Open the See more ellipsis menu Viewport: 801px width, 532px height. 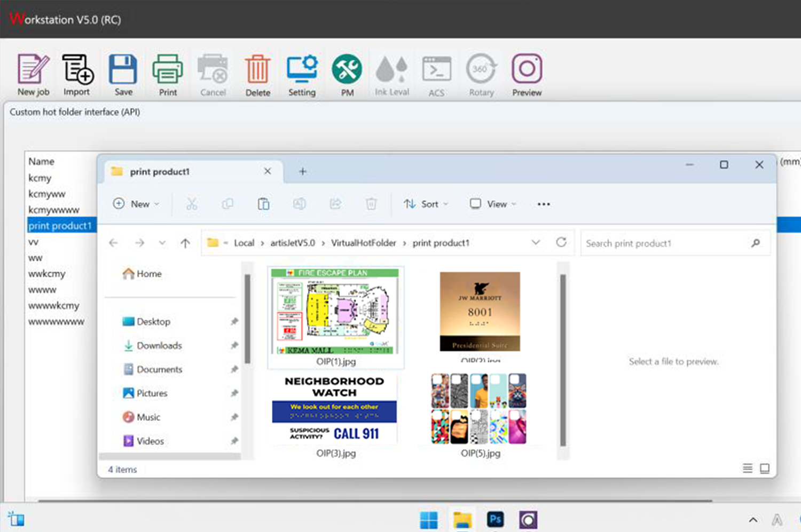[543, 204]
